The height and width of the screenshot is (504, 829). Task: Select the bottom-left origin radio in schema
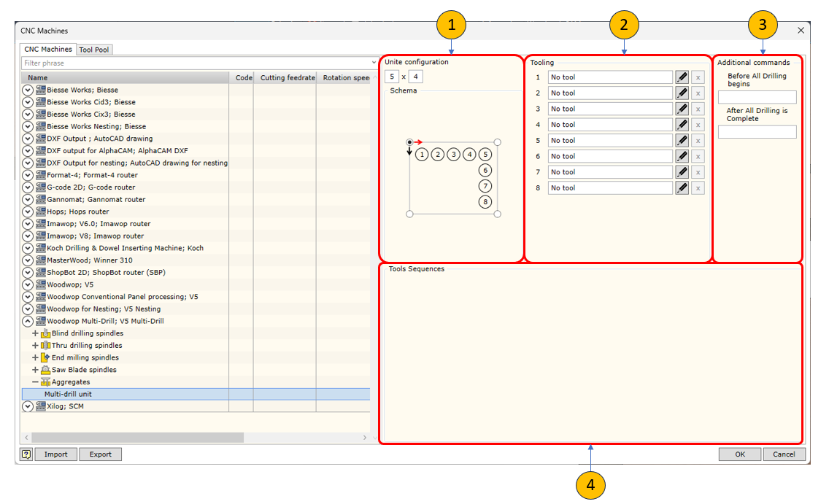coord(409,214)
